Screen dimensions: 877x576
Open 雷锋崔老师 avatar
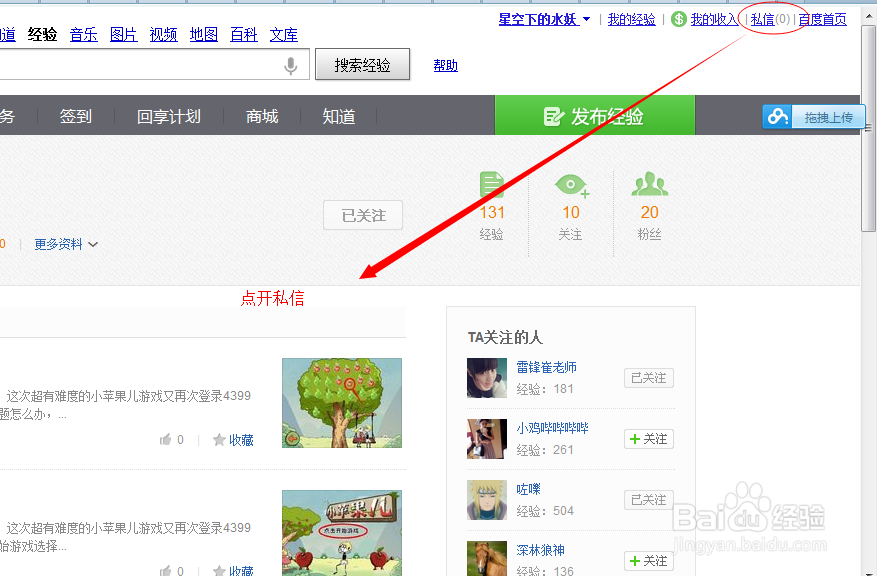click(487, 378)
